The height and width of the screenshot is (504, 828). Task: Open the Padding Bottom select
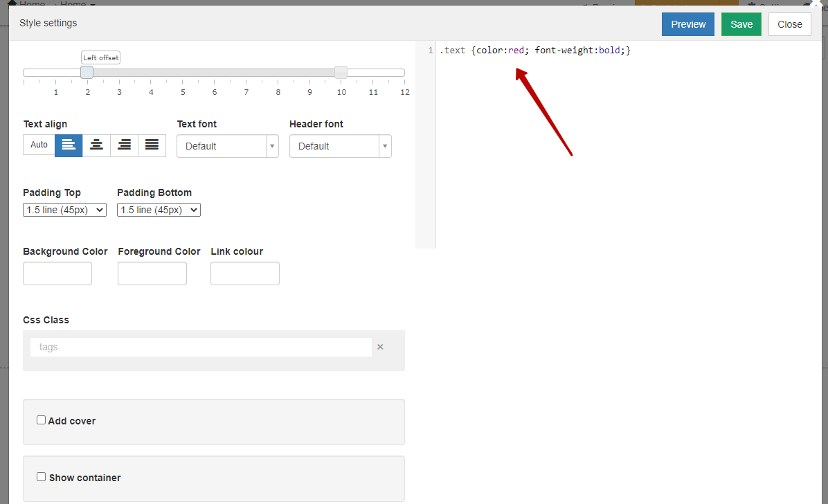(x=159, y=210)
